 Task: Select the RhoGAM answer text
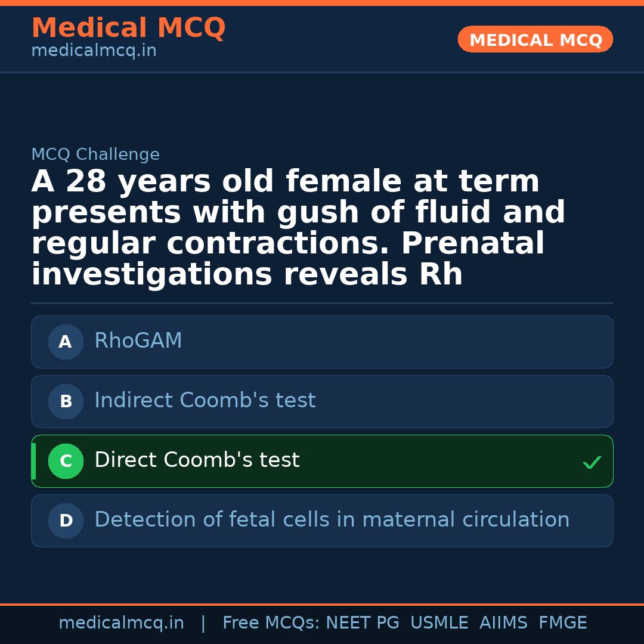(x=138, y=341)
